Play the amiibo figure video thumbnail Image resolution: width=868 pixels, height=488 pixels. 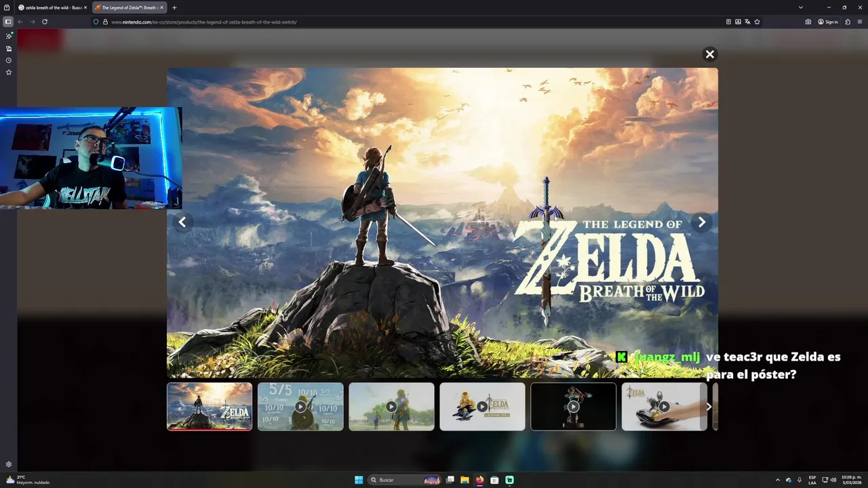tap(664, 407)
